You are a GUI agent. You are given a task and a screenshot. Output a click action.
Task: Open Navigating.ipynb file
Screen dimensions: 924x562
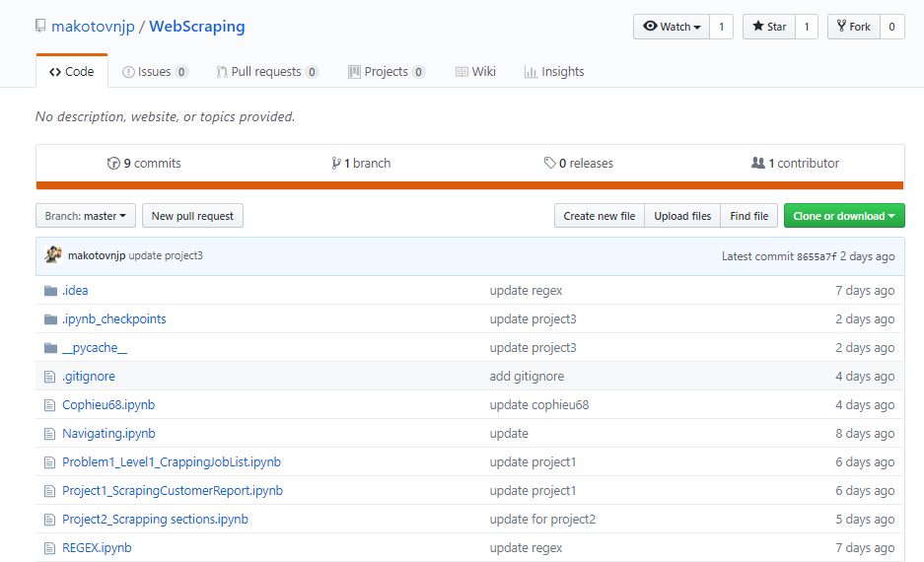109,434
